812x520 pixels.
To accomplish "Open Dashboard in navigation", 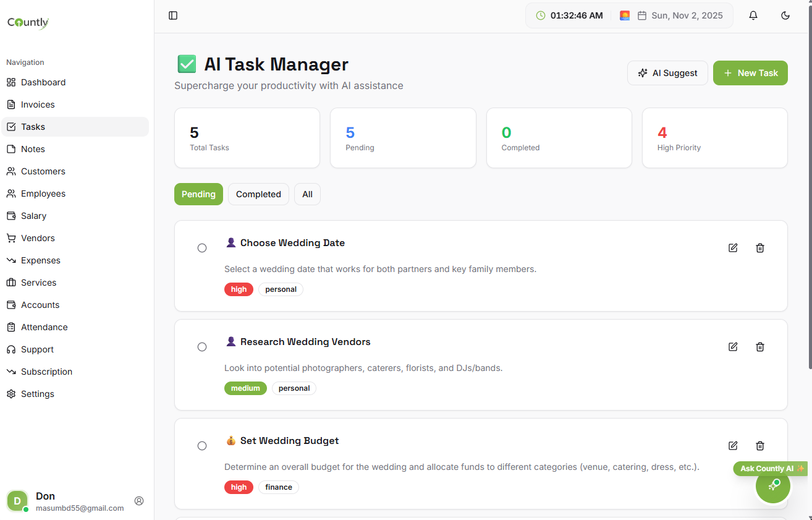I will (x=75, y=82).
